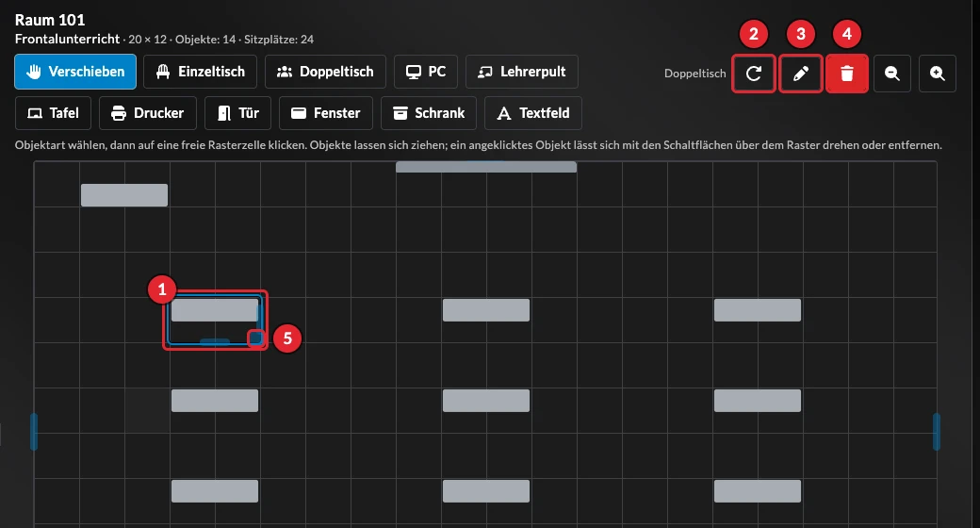Select the right desk in the second row

click(758, 401)
